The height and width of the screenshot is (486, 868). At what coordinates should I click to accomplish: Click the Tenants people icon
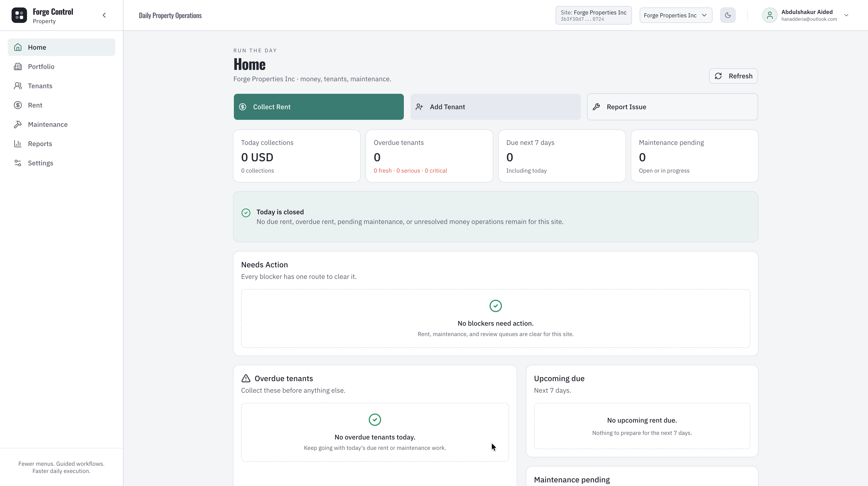pos(18,86)
